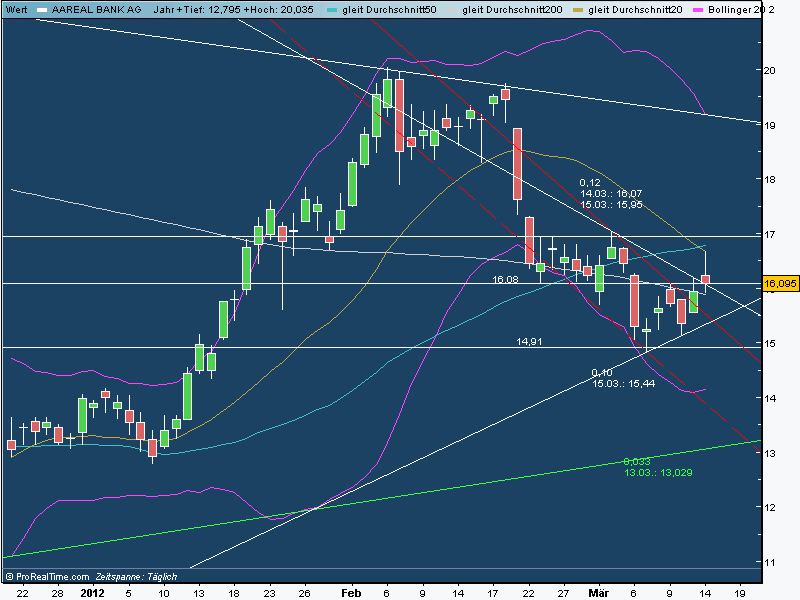Click the '15.03.: 15,95' trendline annotation
This screenshot has height=600, width=800.
pos(611,205)
